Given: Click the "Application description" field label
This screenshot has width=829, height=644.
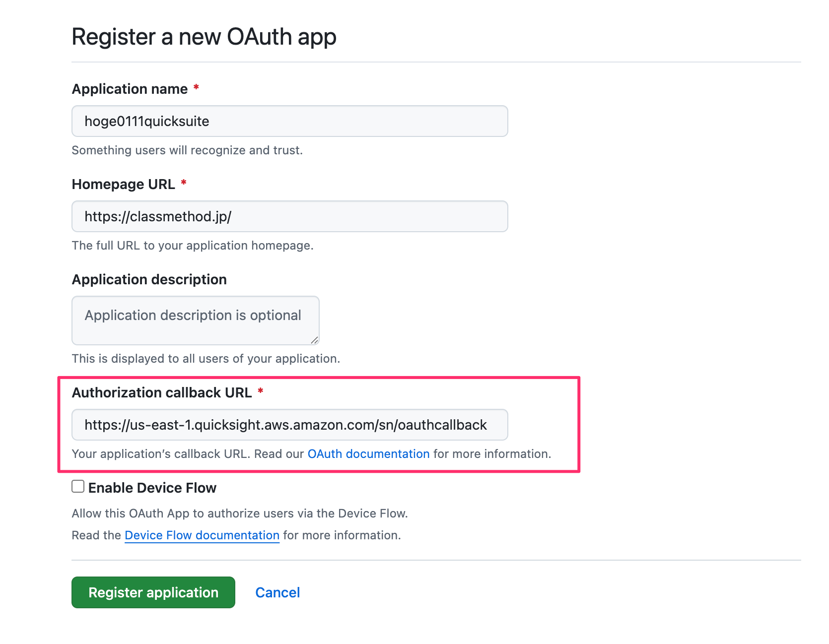Looking at the screenshot, I should tap(149, 280).
